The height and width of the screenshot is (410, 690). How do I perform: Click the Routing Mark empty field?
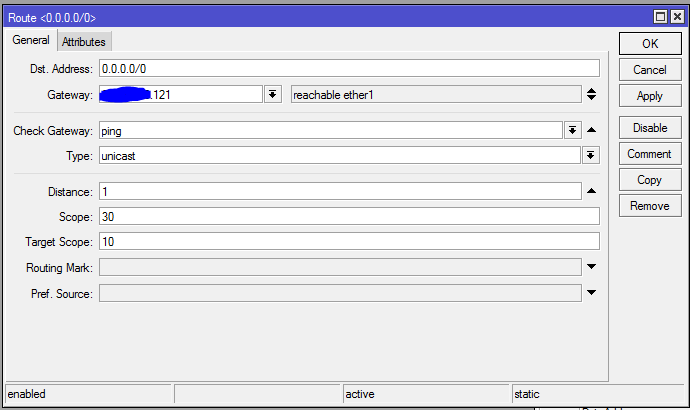tap(340, 267)
